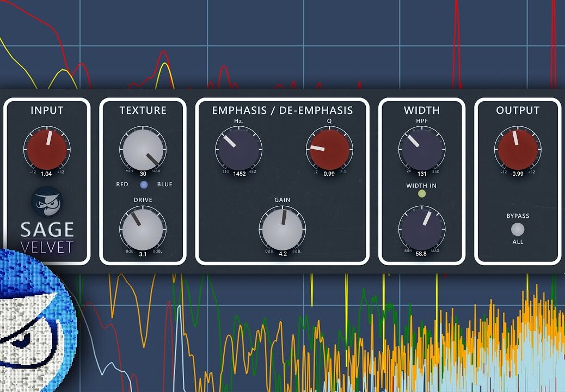
Task: Click the Emphasis GAIN knob
Action: tap(282, 228)
